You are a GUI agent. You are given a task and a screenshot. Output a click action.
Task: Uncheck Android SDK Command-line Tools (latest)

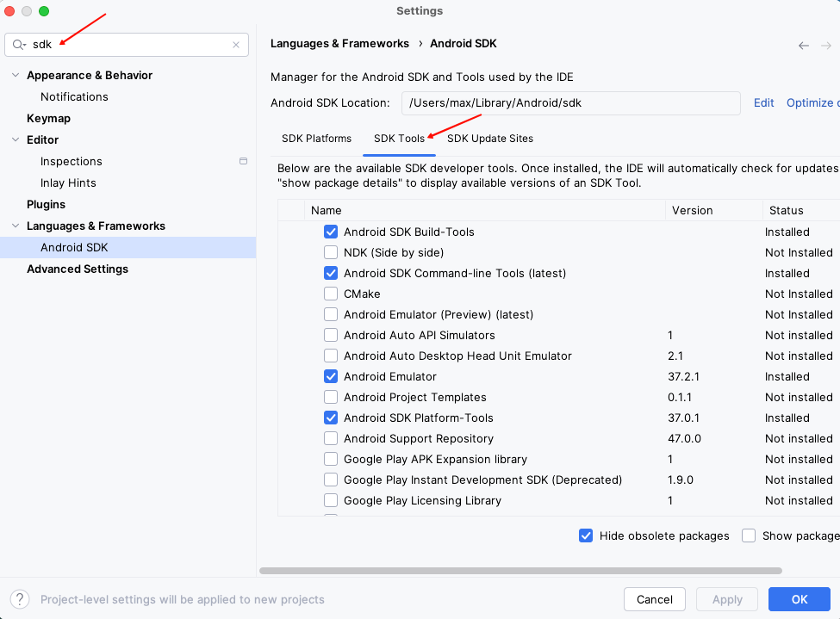point(331,273)
